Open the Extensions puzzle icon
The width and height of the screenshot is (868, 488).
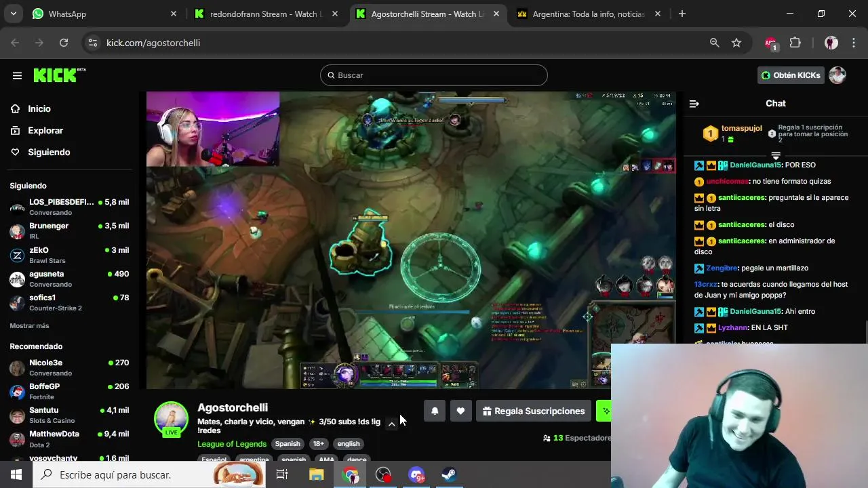point(795,43)
